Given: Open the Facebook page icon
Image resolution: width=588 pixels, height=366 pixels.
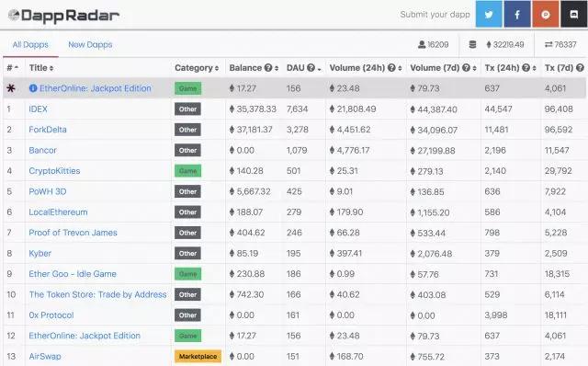Looking at the screenshot, I should (517, 15).
